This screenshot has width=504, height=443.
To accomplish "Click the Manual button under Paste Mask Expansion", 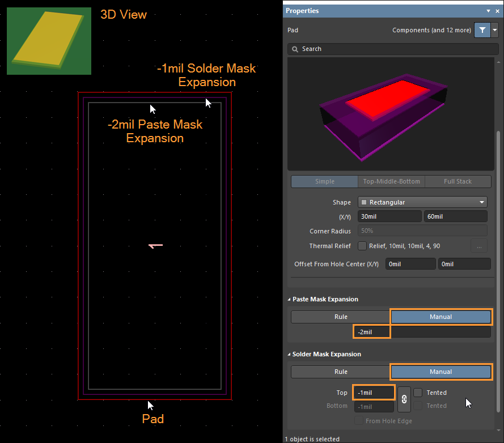I will click(441, 317).
